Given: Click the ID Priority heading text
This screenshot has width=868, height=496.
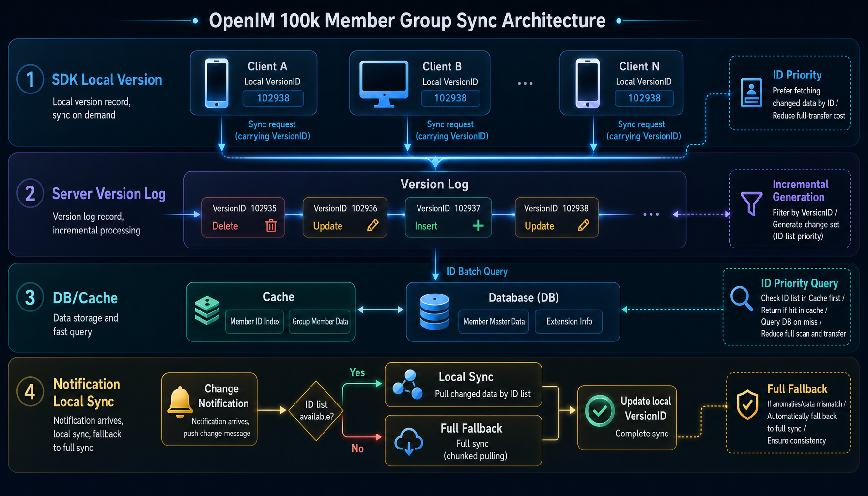Looking at the screenshot, I should (797, 75).
